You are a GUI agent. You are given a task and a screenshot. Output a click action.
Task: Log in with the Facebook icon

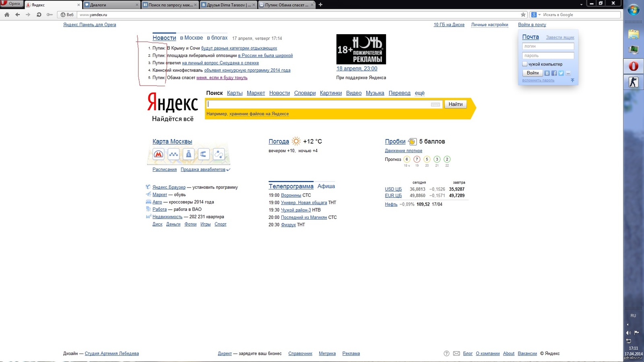coord(554,73)
